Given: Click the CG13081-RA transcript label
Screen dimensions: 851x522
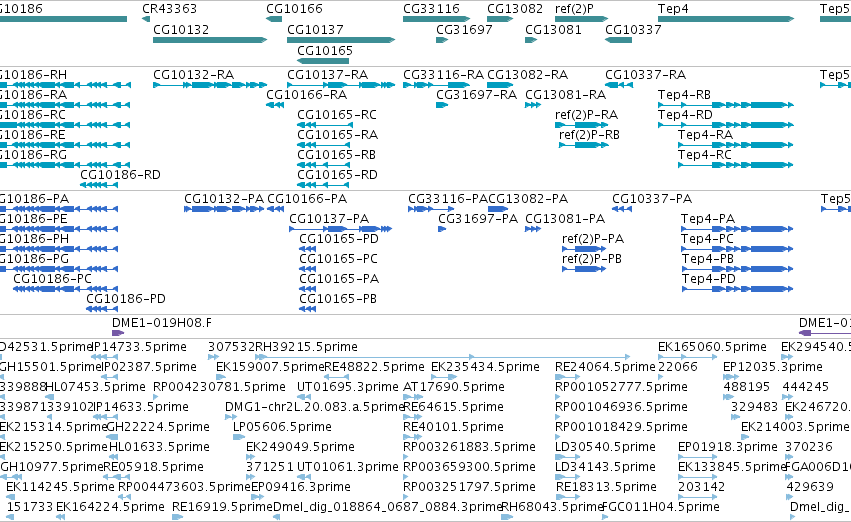Looking at the screenshot, I should [566, 94].
